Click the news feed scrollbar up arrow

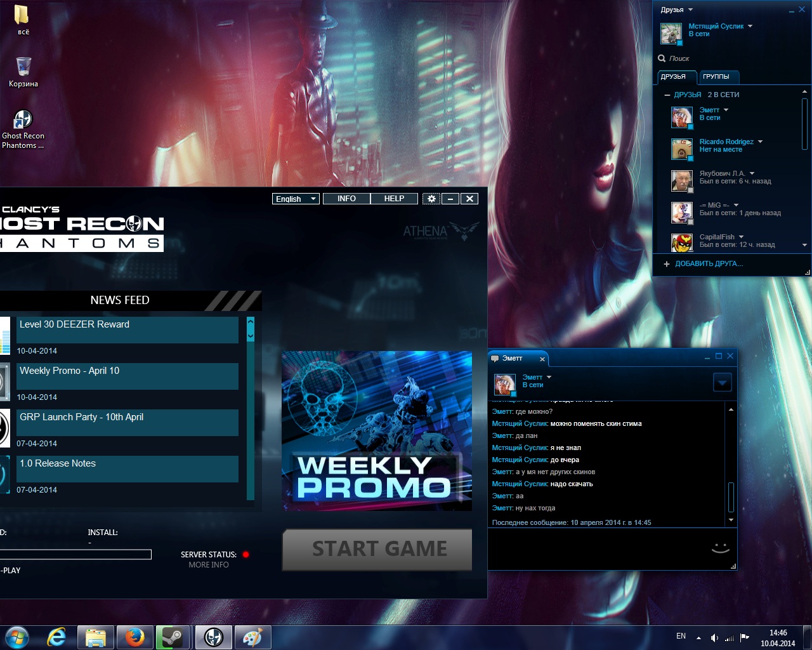pyautogui.click(x=250, y=322)
